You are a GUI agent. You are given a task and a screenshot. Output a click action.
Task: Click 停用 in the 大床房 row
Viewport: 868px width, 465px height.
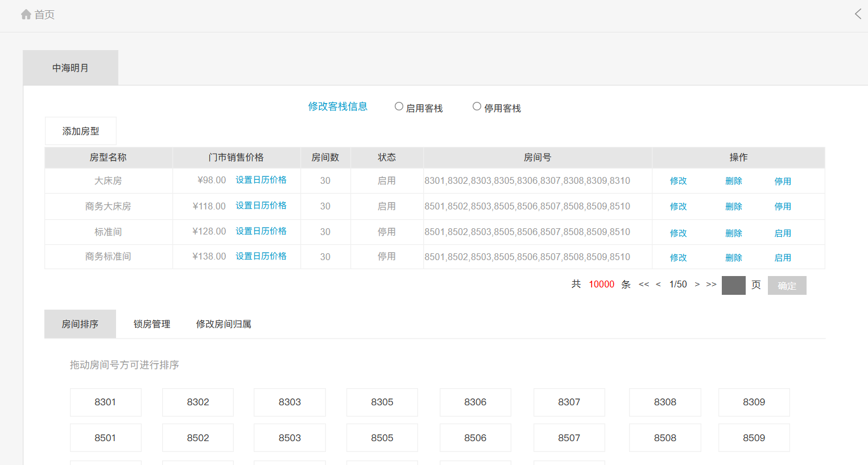click(x=783, y=182)
